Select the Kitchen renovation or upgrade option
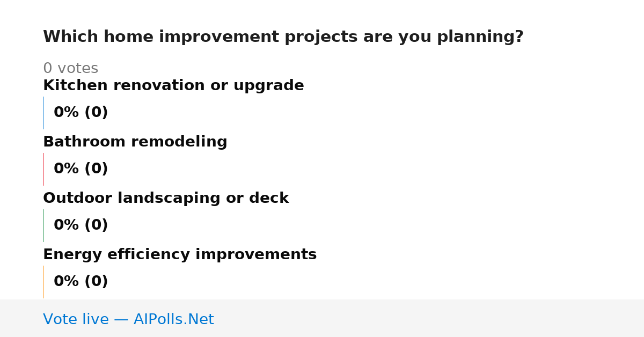Screen dimensions: 644x337 tap(173, 86)
